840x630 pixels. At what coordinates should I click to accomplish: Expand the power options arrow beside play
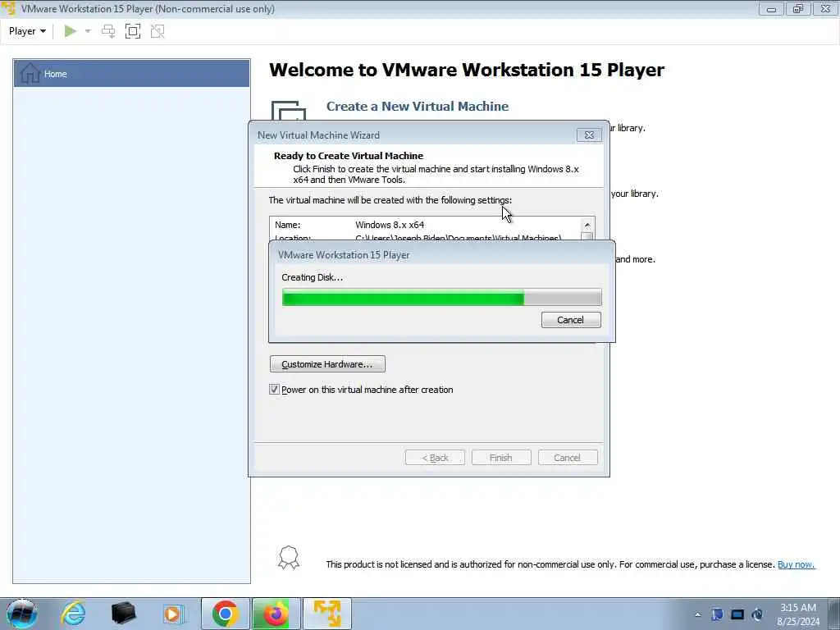88,31
